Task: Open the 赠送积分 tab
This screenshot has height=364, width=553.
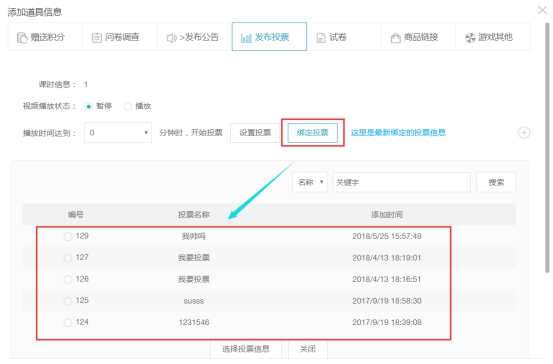Action: [x=45, y=37]
